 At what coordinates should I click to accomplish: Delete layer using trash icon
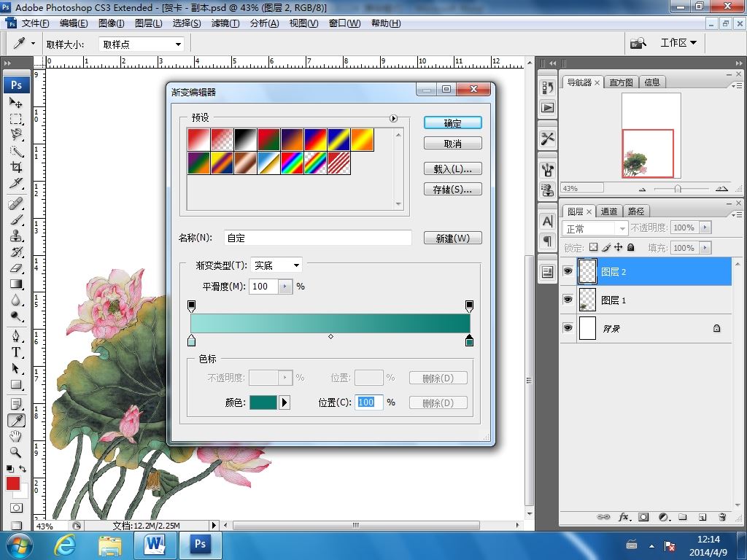point(722,517)
